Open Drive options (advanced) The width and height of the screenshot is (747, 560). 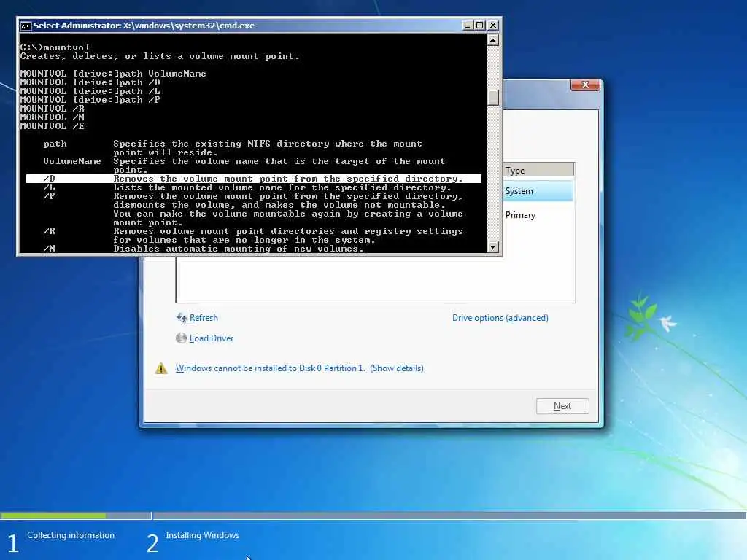tap(500, 318)
